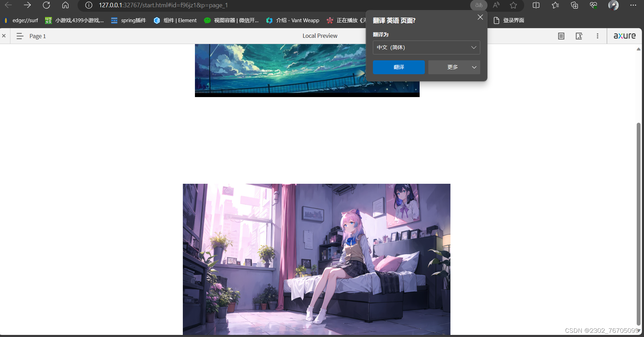Click scrollbar up arrow
The height and width of the screenshot is (337, 644).
[x=638, y=49]
